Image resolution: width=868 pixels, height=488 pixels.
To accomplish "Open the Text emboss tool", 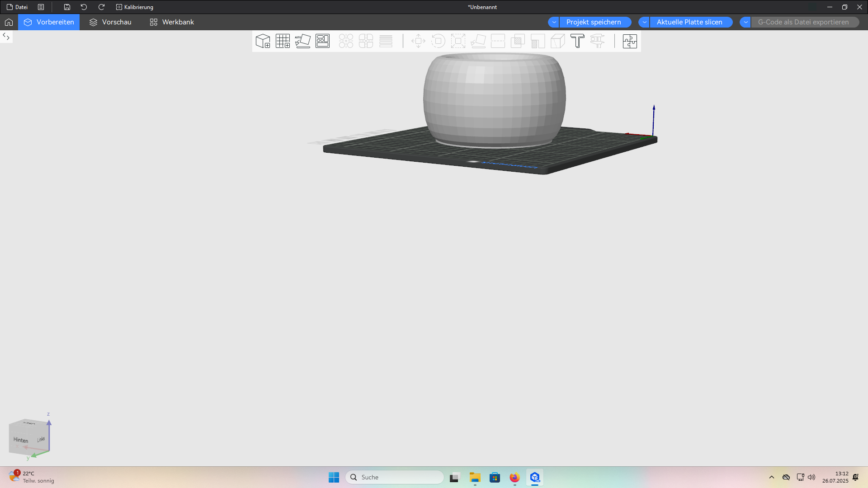I will [x=577, y=41].
